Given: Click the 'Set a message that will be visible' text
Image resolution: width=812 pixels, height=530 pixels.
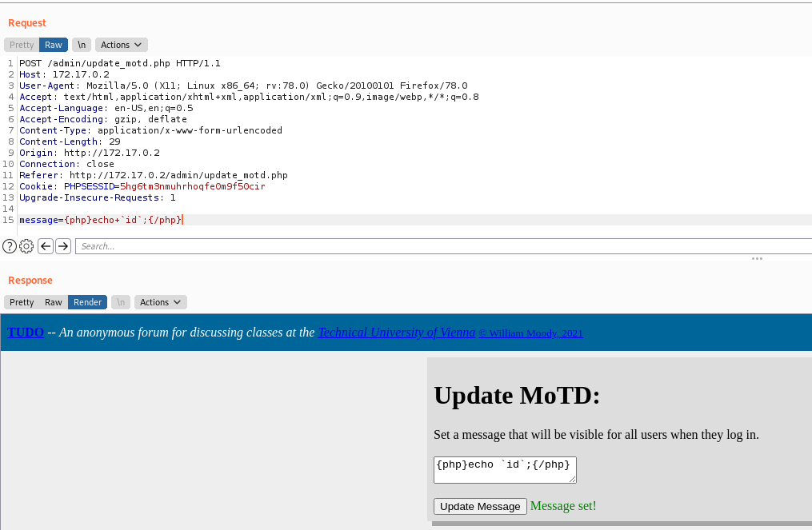Looking at the screenshot, I should click(x=596, y=434).
